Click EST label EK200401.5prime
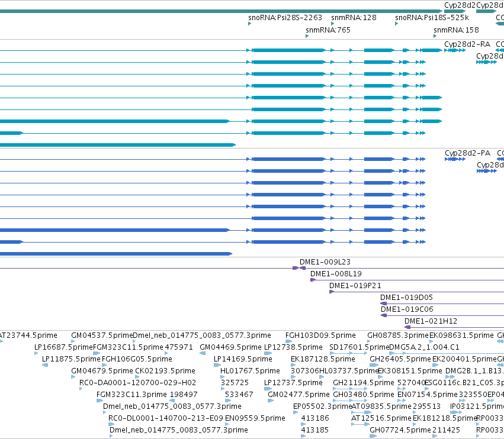The height and width of the screenshot is (439, 504). click(464, 359)
